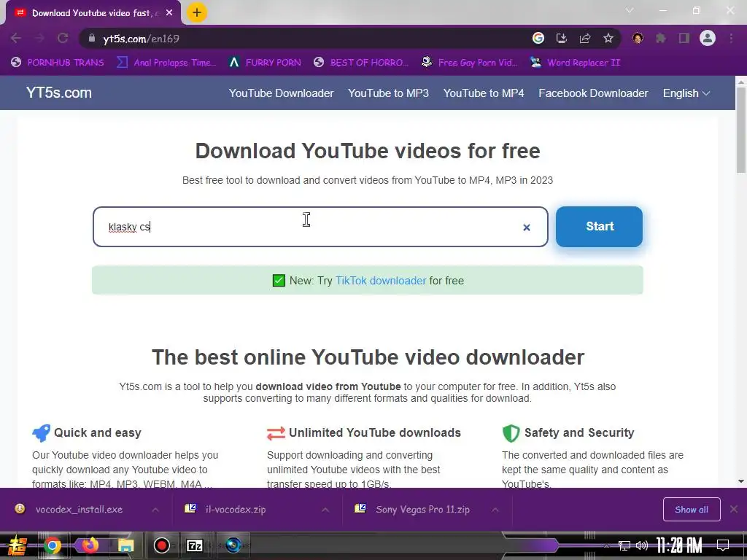Open the Facebook Downloader page
747x560 pixels.
tap(593, 93)
